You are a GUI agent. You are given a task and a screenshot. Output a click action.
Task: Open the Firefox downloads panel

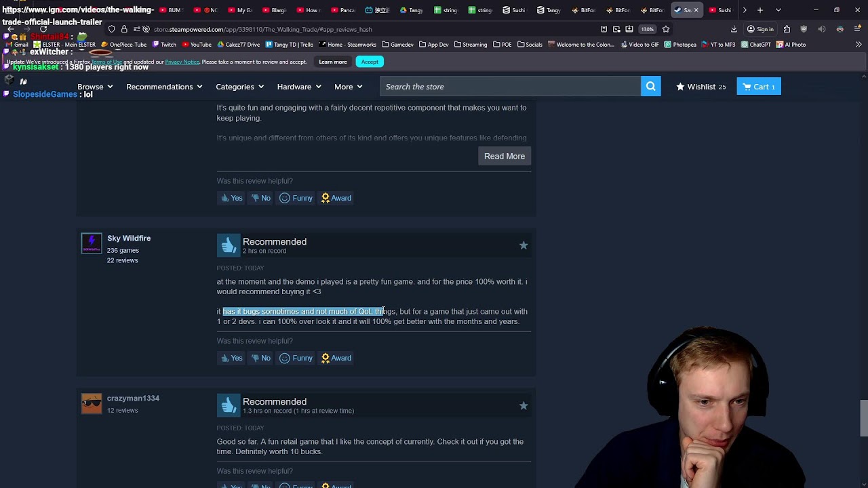tap(734, 29)
